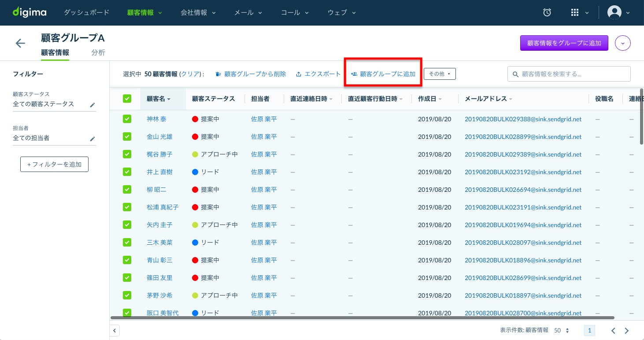Toggle the select-all header checkbox
Screen dimensions: 644x340
pos(127,99)
